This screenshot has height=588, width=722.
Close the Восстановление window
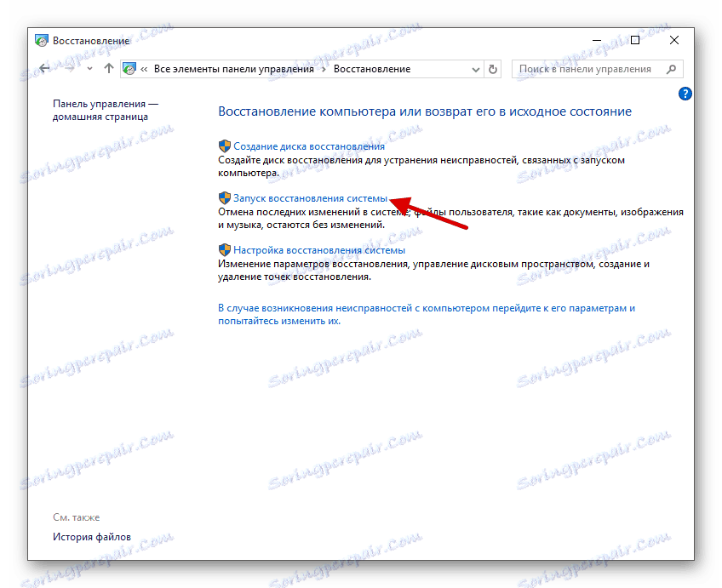point(674,41)
